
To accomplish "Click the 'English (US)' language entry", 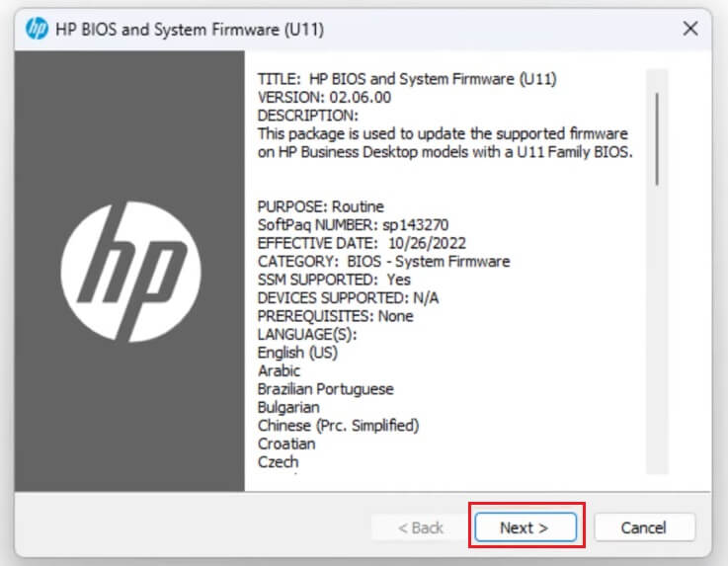I will point(297,353).
